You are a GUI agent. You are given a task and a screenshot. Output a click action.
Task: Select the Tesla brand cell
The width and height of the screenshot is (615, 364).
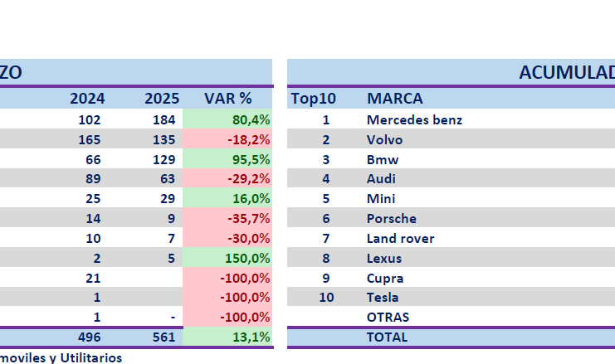pyautogui.click(x=383, y=297)
